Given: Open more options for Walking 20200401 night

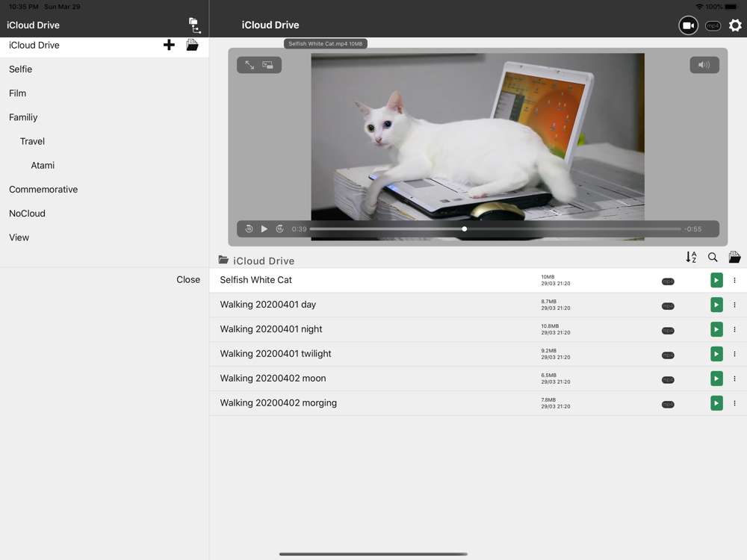Looking at the screenshot, I should click(x=734, y=329).
